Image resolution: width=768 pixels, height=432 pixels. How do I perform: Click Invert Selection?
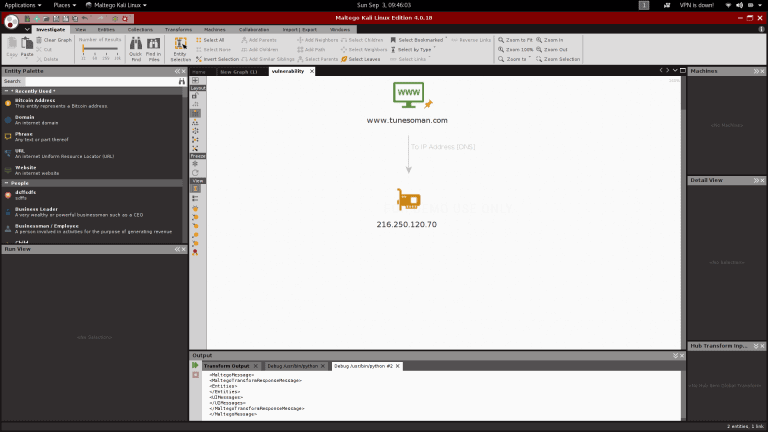click(x=217, y=59)
